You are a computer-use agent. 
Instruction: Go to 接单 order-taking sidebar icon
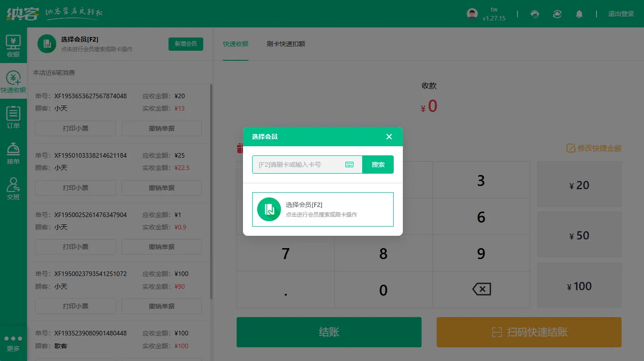(x=13, y=153)
